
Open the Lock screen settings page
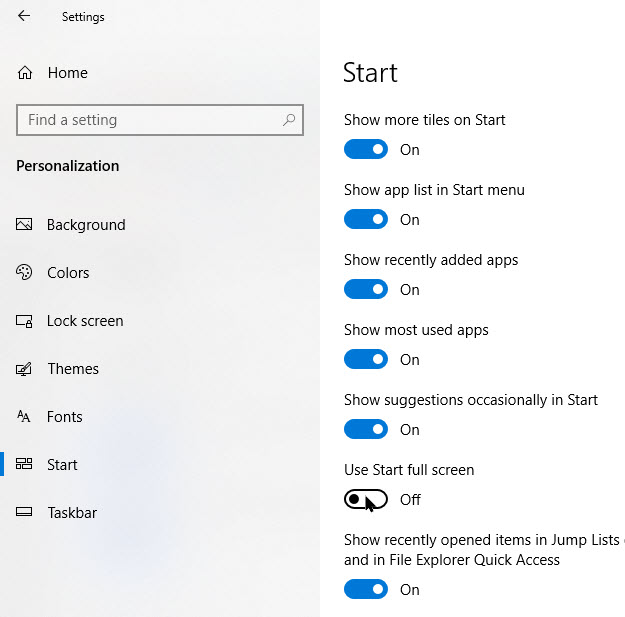pos(85,321)
